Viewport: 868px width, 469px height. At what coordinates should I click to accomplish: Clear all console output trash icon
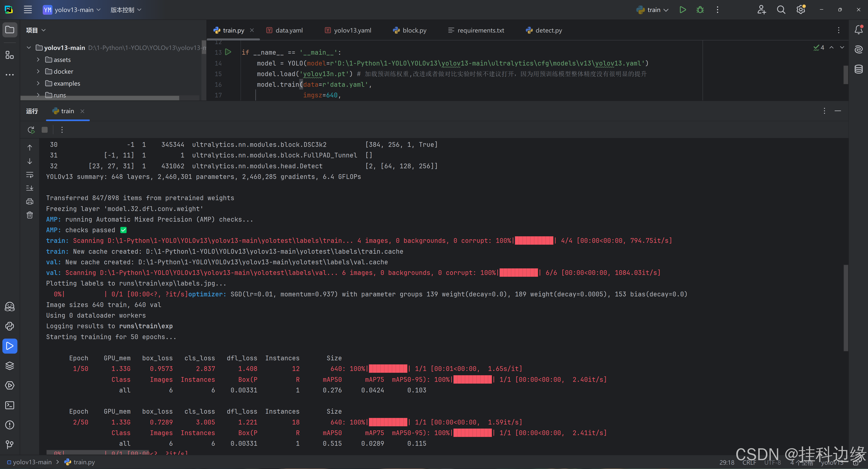[30, 215]
